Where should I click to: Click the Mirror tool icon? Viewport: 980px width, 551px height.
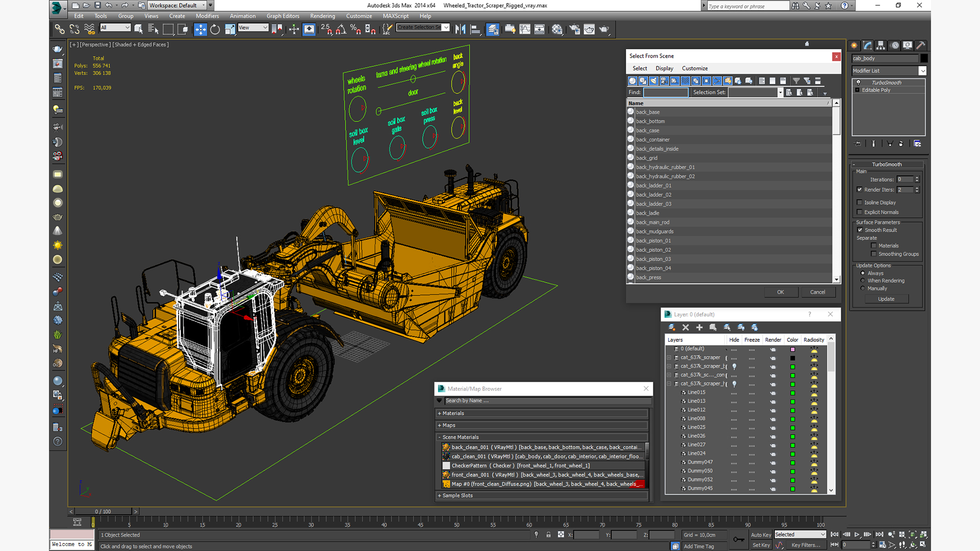pyautogui.click(x=460, y=30)
